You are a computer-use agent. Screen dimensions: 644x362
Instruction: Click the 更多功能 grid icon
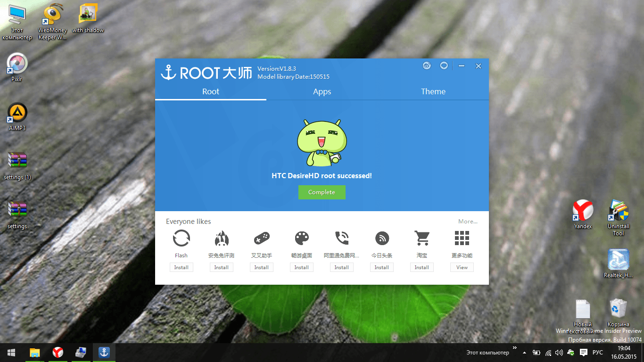point(462,239)
